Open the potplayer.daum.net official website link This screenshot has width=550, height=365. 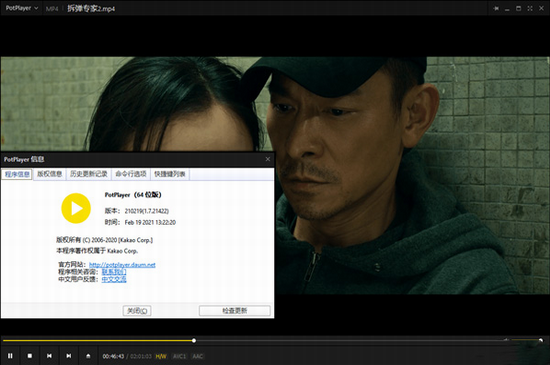(x=122, y=265)
